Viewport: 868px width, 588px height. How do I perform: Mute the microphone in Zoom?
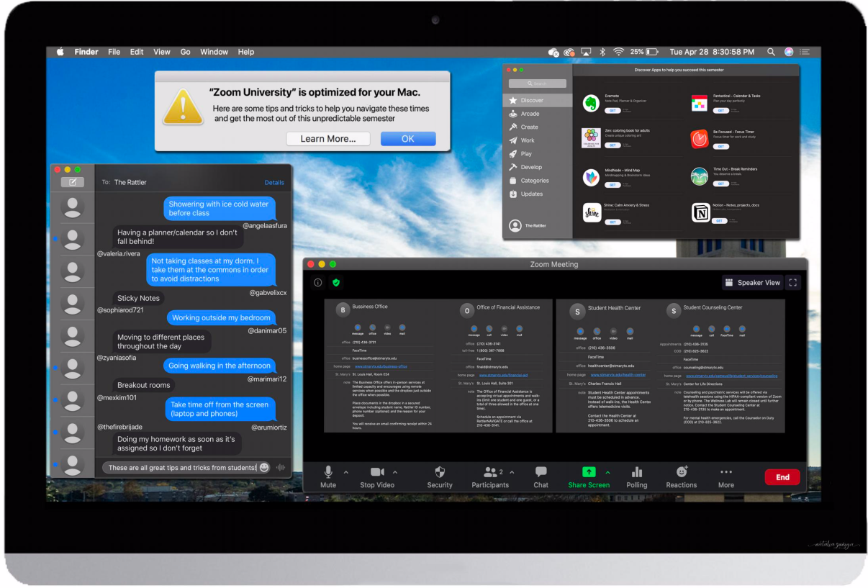point(328,472)
